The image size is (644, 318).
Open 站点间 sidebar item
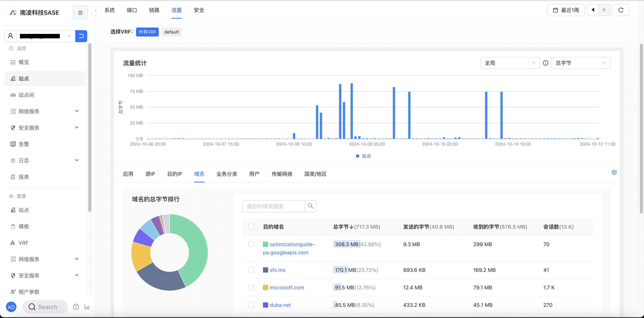click(45, 95)
